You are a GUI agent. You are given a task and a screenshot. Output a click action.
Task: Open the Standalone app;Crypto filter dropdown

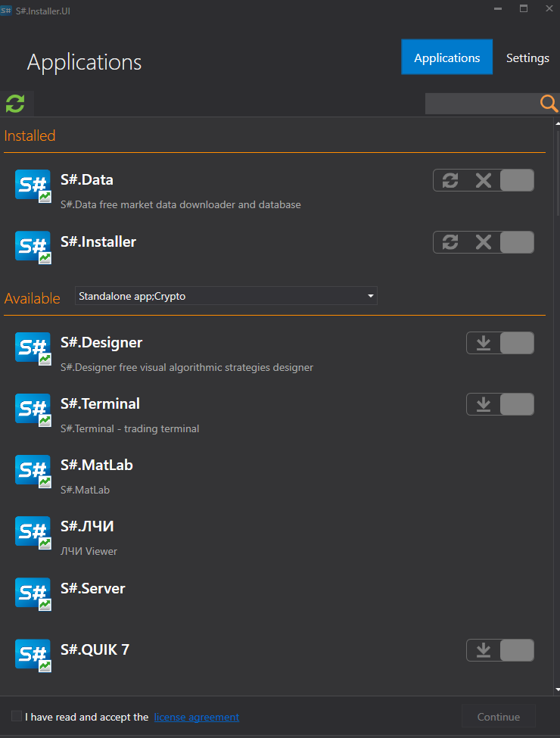[x=226, y=296]
